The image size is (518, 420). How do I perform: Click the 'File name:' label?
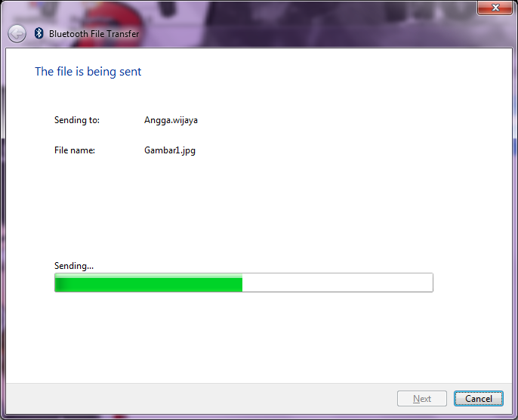point(75,150)
